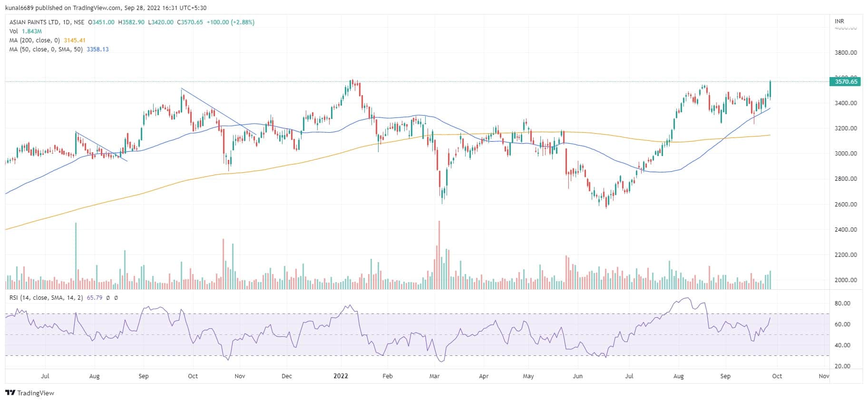868x402 pixels.
Task: Click the Feb label on time axis
Action: click(388, 376)
